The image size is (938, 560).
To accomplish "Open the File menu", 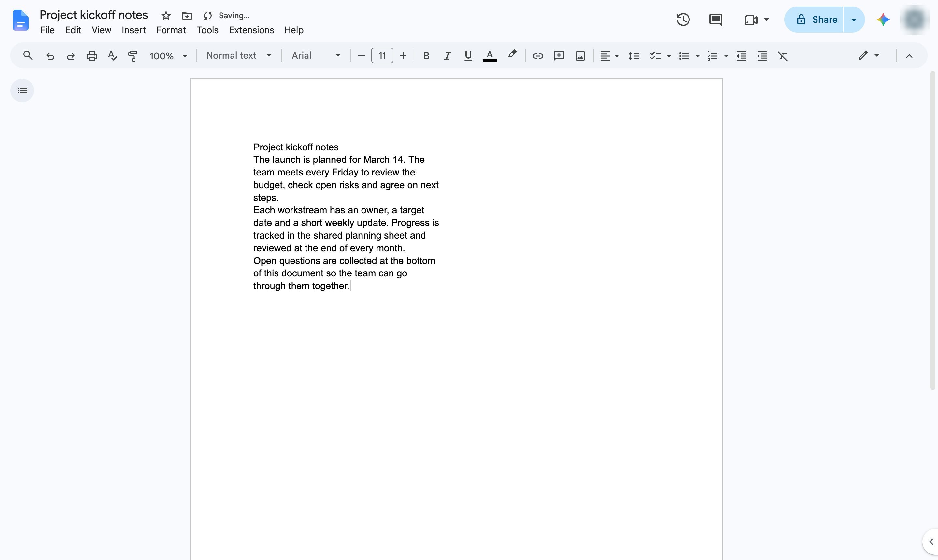I will (48, 30).
